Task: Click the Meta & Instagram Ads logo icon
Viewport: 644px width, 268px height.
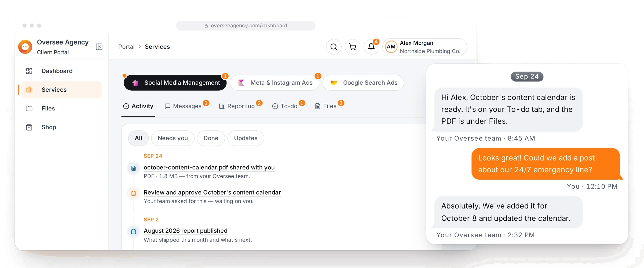Action: pos(241,83)
